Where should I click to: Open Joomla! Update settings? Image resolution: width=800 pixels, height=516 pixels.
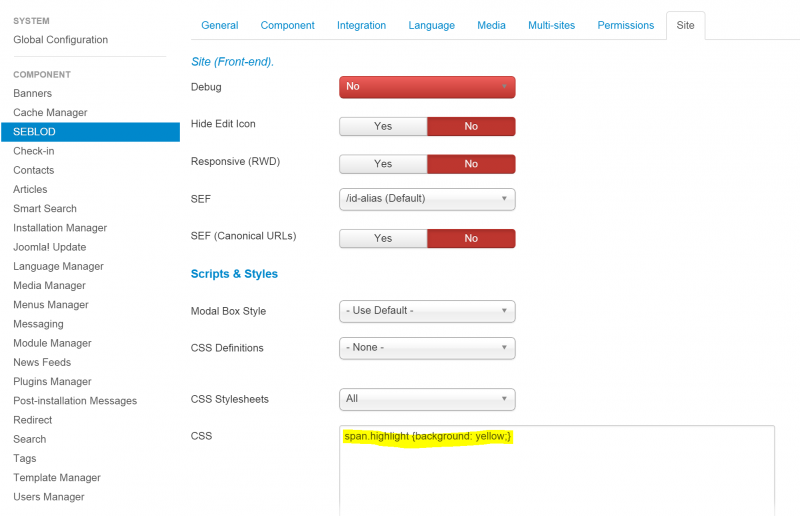[49, 247]
